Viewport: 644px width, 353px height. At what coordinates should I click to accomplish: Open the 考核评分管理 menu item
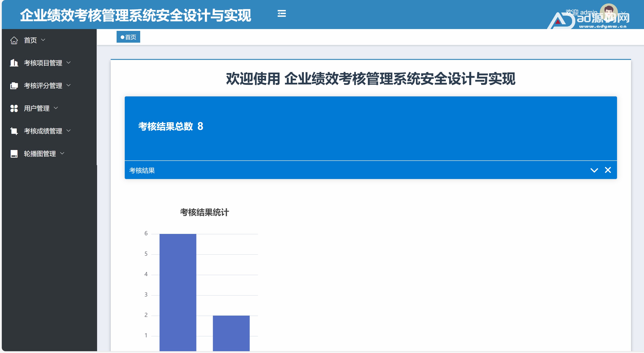pyautogui.click(x=43, y=86)
